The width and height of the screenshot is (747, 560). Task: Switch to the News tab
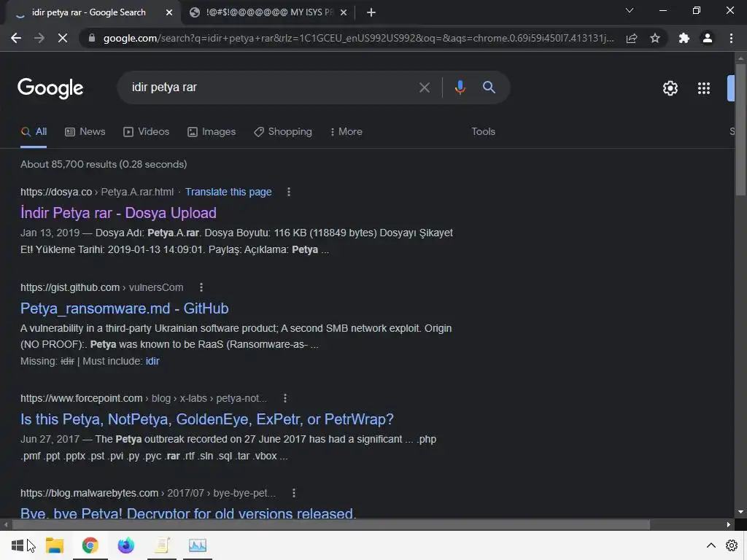coord(85,132)
